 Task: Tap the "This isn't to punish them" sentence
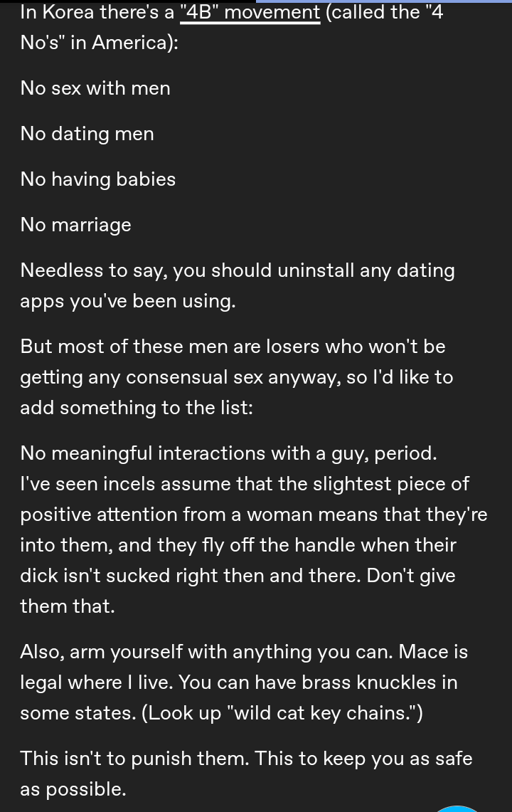click(x=134, y=759)
